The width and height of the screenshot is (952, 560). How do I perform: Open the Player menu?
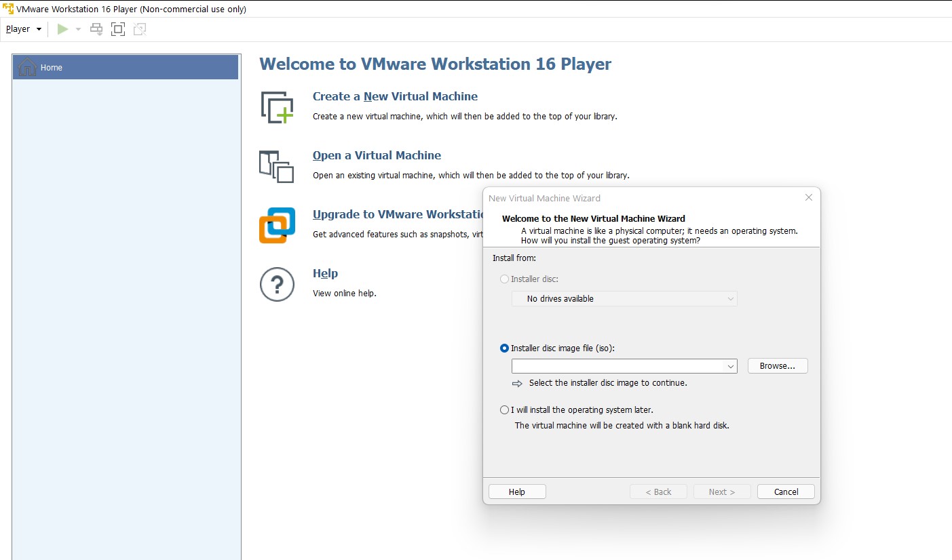[x=23, y=29]
